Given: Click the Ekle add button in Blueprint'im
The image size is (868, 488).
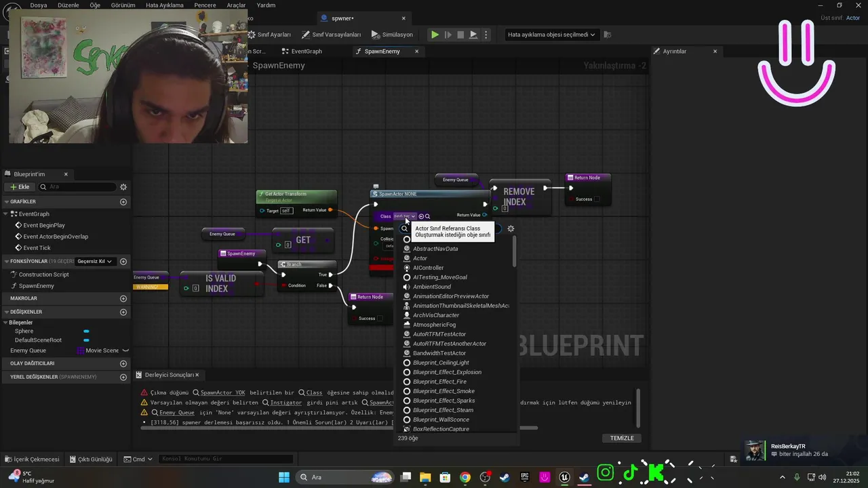Looking at the screenshot, I should [19, 187].
